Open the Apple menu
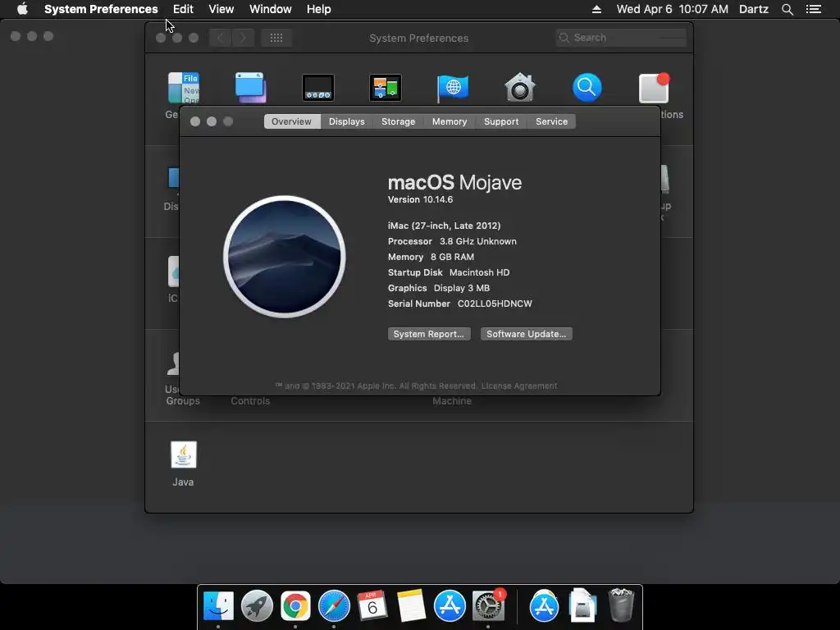This screenshot has width=840, height=630. click(x=22, y=9)
